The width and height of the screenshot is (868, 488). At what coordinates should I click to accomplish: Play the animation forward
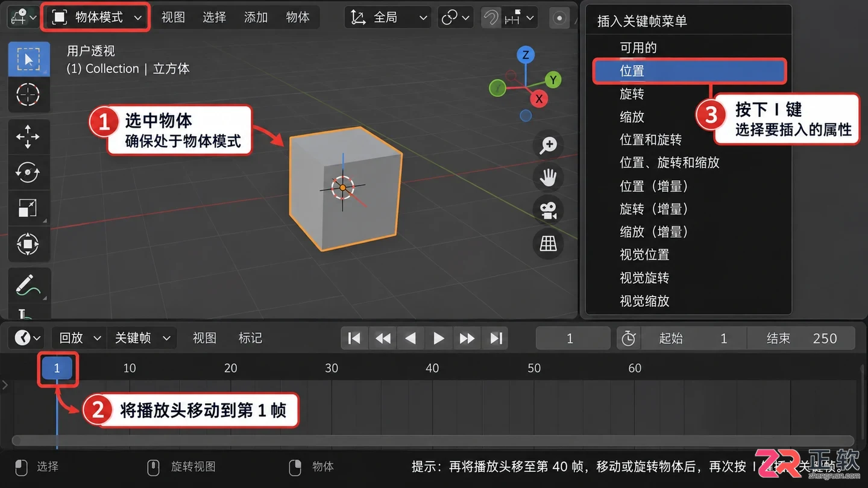point(439,339)
